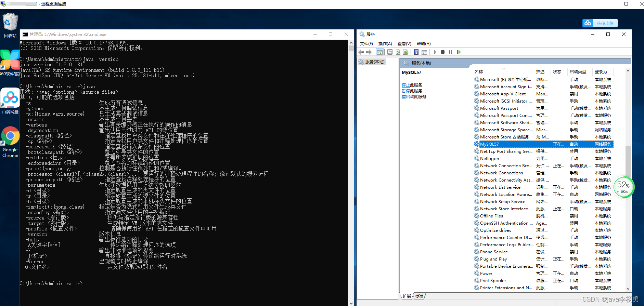644x306 pixels.
Task: Select the Microsoft iSCSI Initiator service row
Action: pyautogui.click(x=543, y=101)
